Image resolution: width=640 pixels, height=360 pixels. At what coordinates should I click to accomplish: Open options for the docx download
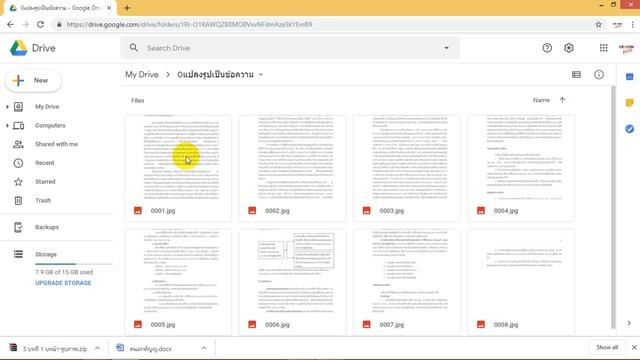[x=204, y=348]
